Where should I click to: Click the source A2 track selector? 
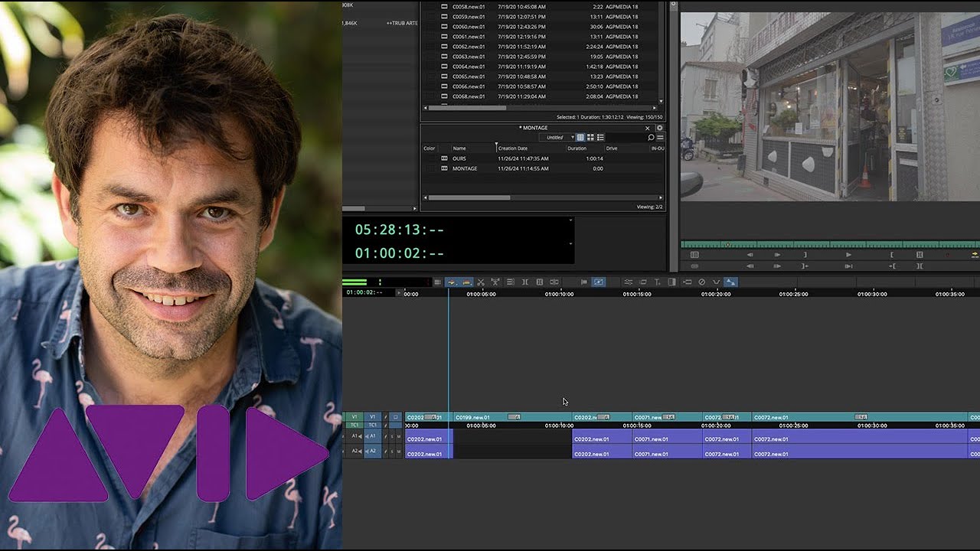[x=356, y=451]
